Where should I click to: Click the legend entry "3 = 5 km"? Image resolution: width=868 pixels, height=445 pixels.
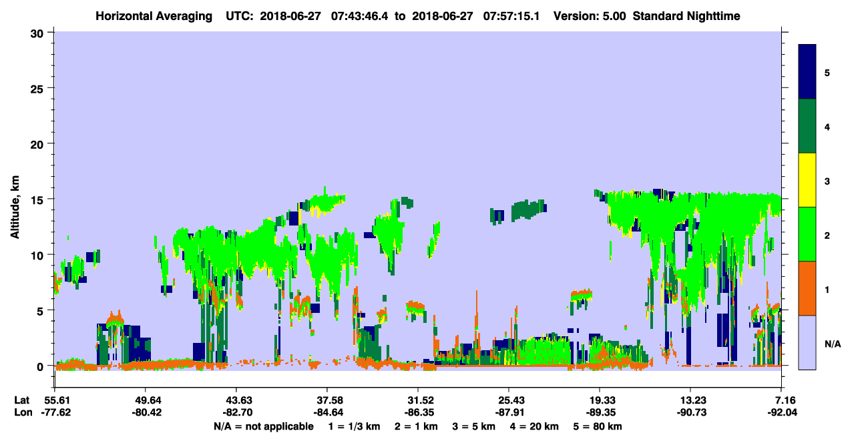(475, 426)
